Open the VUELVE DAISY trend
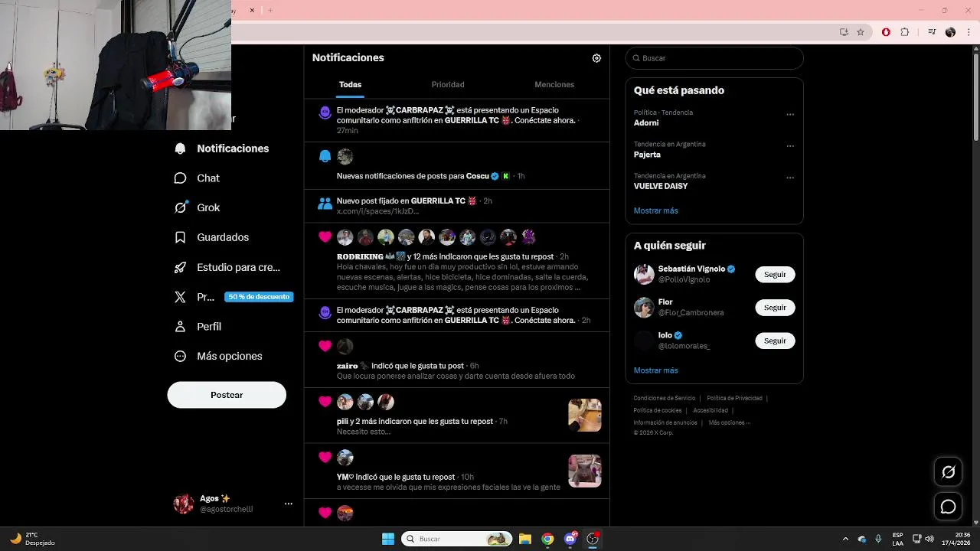The image size is (980, 551). (661, 186)
